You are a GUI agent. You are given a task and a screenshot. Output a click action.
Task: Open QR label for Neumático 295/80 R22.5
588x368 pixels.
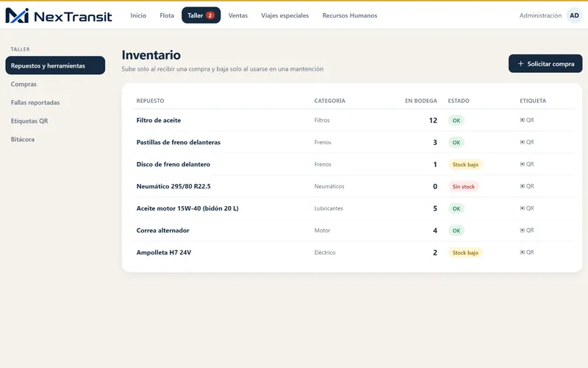point(527,186)
